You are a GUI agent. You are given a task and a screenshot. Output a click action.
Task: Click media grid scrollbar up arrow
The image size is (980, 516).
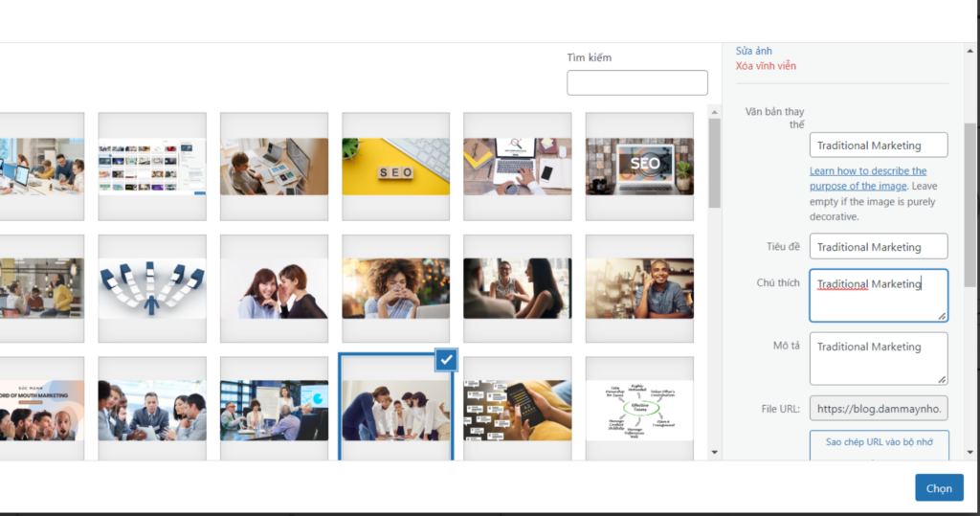tap(714, 113)
